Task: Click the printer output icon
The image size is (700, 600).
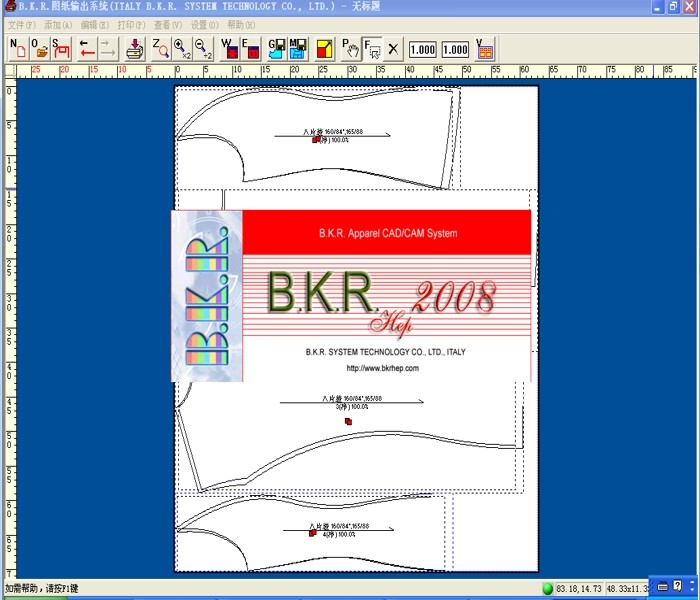Action: pos(134,49)
